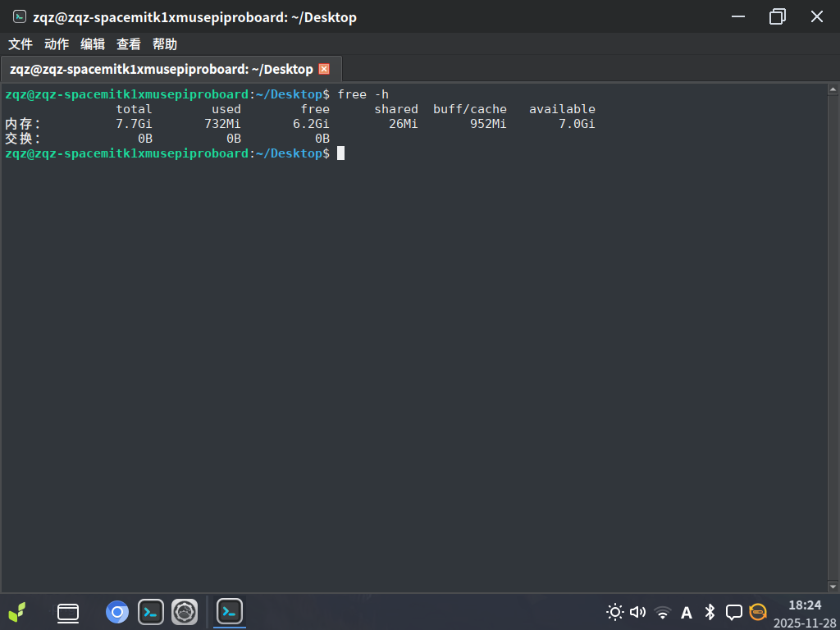Click the 'used' column header

click(x=226, y=109)
